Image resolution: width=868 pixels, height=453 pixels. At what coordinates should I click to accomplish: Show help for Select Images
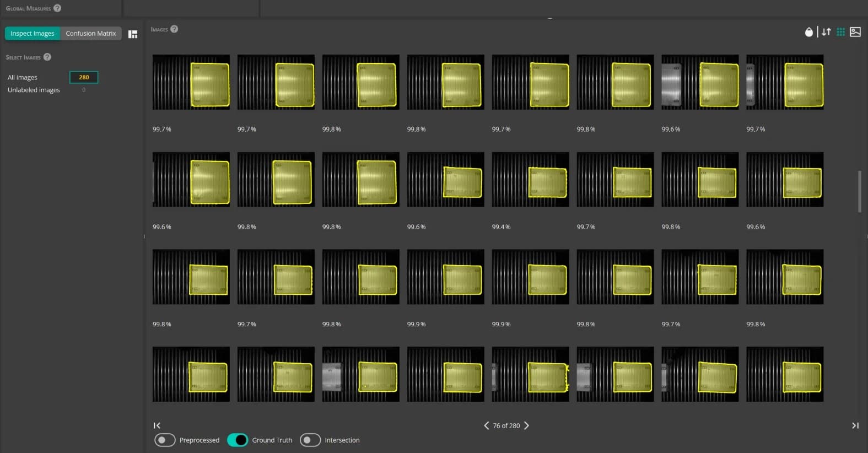[47, 57]
